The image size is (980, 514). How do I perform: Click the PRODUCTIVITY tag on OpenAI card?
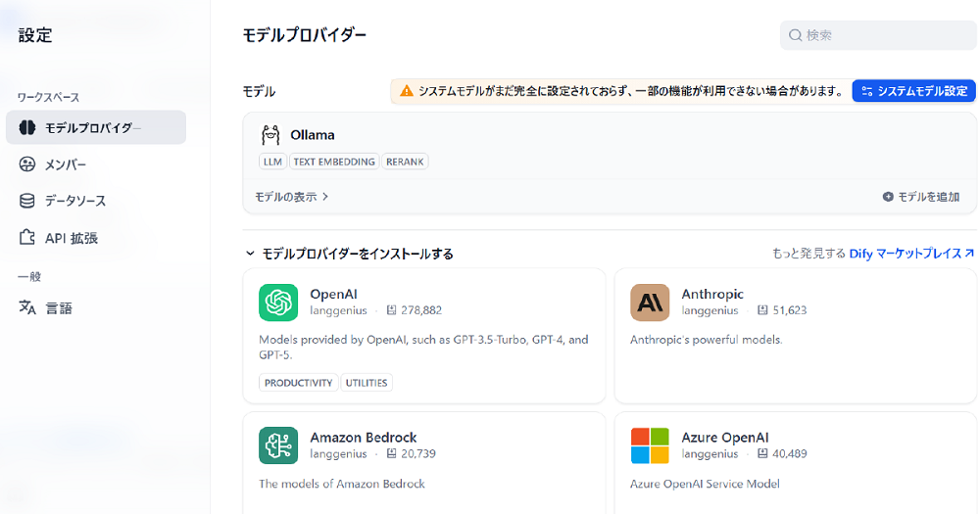click(299, 383)
